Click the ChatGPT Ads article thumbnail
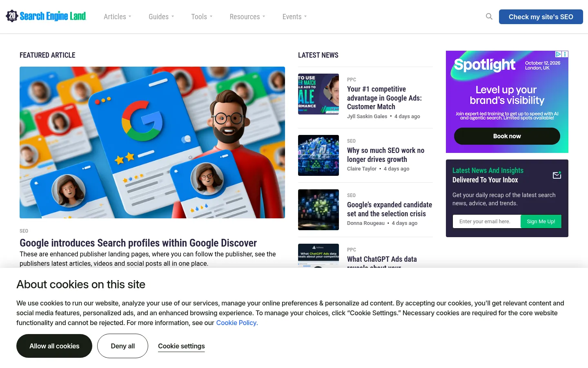The image size is (588, 368). pyautogui.click(x=318, y=256)
